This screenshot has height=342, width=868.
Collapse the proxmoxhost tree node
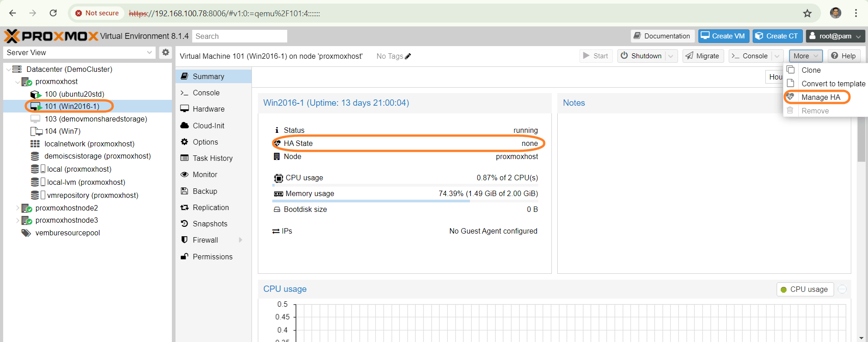coord(17,82)
